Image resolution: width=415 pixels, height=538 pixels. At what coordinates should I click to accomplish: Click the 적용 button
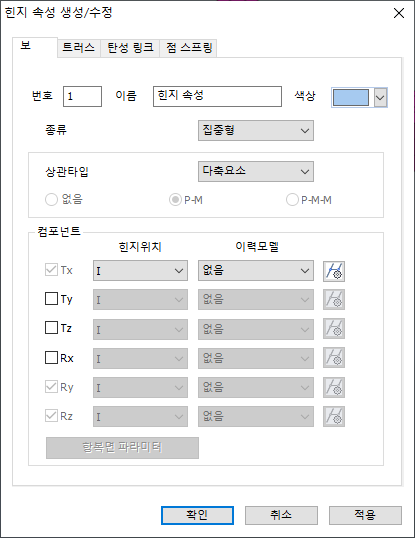365,515
